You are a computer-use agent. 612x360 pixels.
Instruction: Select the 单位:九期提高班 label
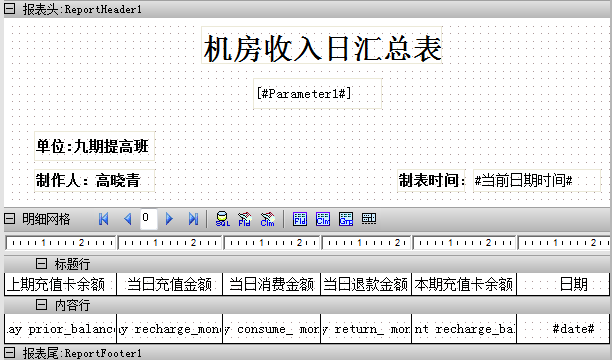tap(94, 146)
